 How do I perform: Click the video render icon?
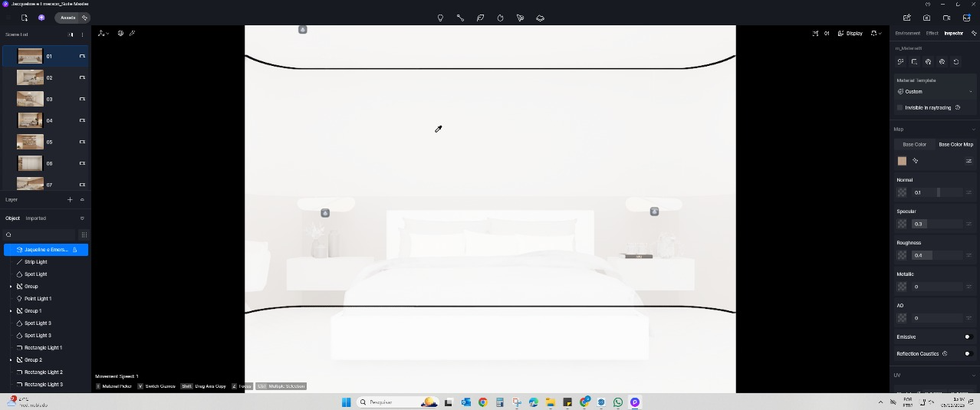coord(946,18)
